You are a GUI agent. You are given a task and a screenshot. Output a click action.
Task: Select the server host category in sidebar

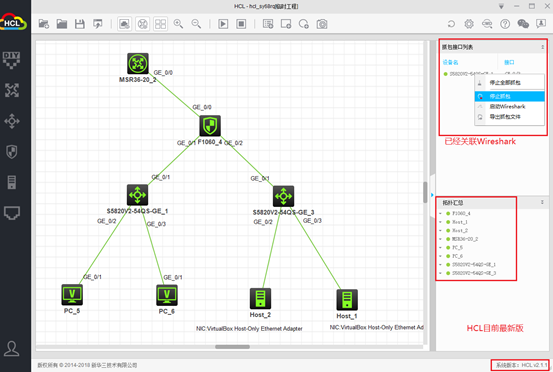tap(12, 182)
